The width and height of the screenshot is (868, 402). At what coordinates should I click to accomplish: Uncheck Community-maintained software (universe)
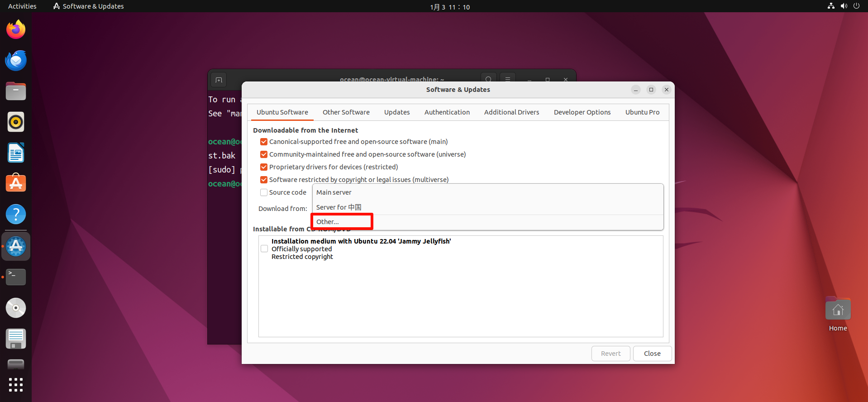click(x=264, y=154)
